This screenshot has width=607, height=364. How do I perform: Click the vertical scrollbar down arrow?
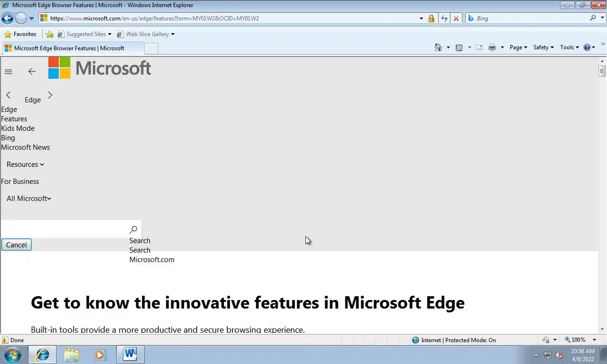pos(602,329)
